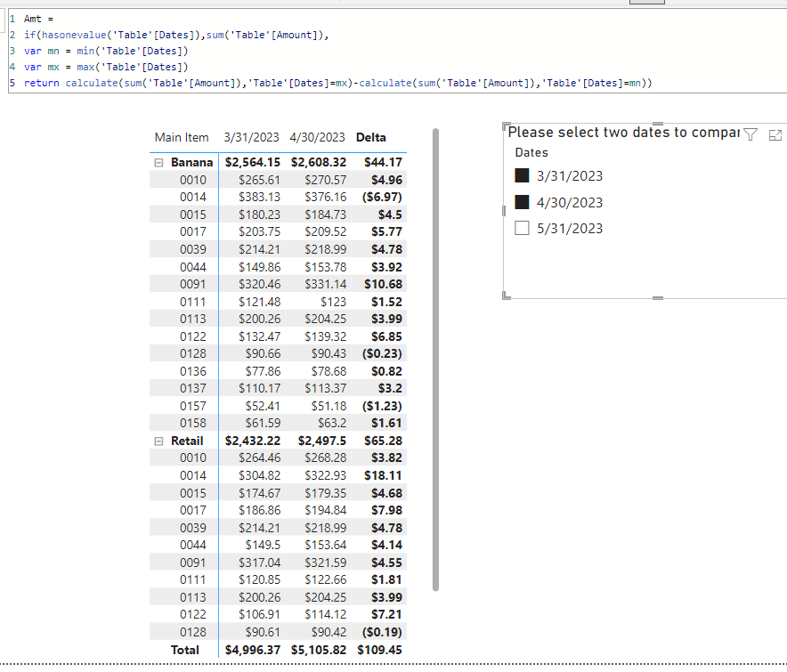Click the $106.91 cell for Retail 0122
The width and height of the screenshot is (787, 672).
(x=259, y=614)
